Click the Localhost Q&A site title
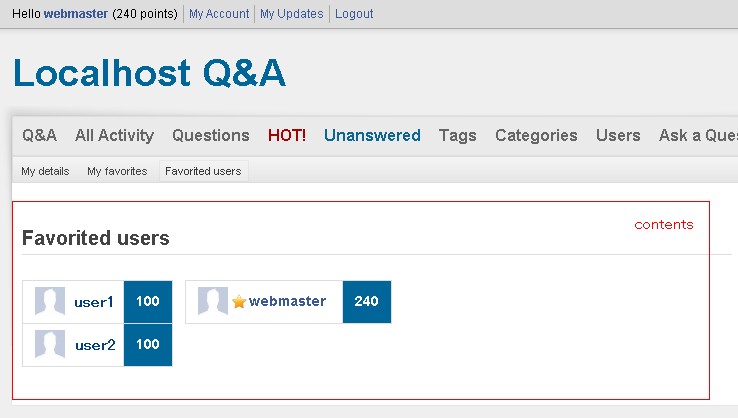The height and width of the screenshot is (418, 738). [150, 73]
